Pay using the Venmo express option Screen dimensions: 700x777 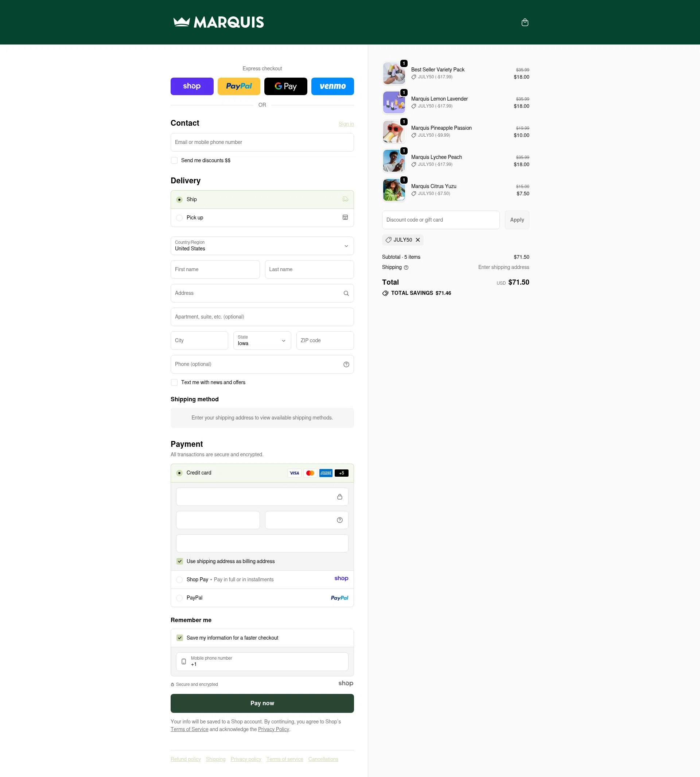click(x=332, y=86)
